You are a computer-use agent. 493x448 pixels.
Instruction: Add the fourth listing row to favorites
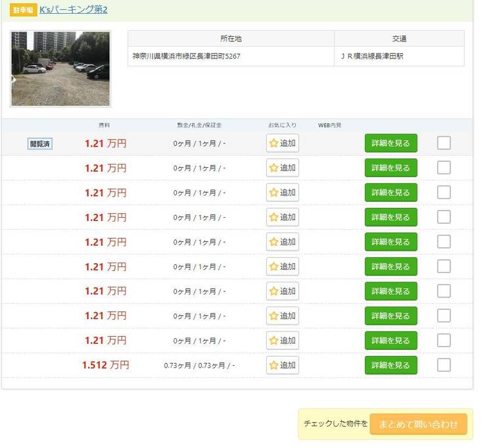coord(283,217)
